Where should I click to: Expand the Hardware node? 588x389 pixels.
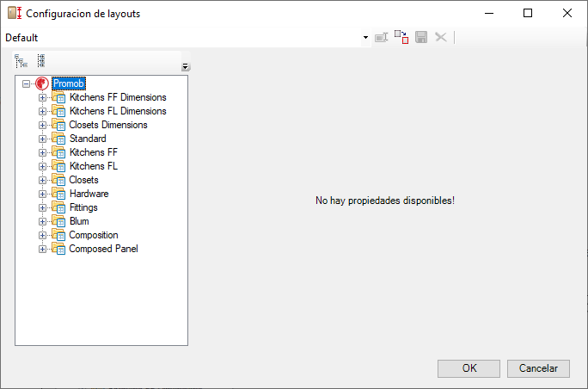click(x=42, y=194)
